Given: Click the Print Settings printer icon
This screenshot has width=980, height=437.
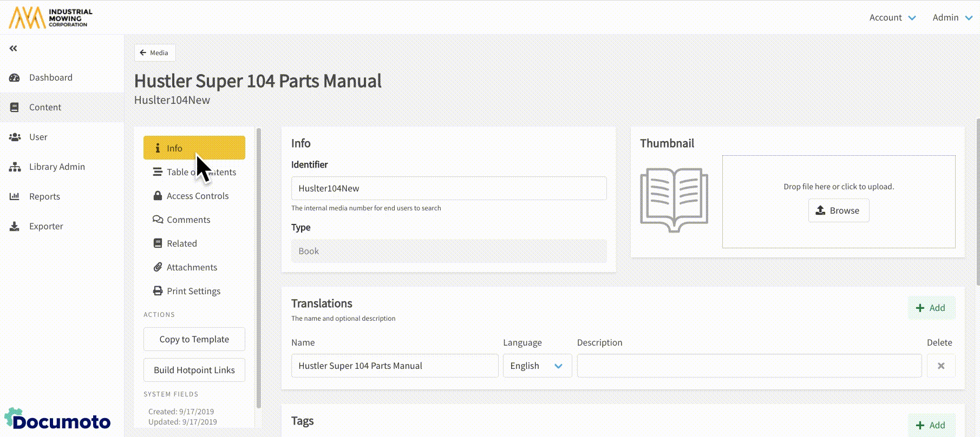Looking at the screenshot, I should [x=158, y=291].
